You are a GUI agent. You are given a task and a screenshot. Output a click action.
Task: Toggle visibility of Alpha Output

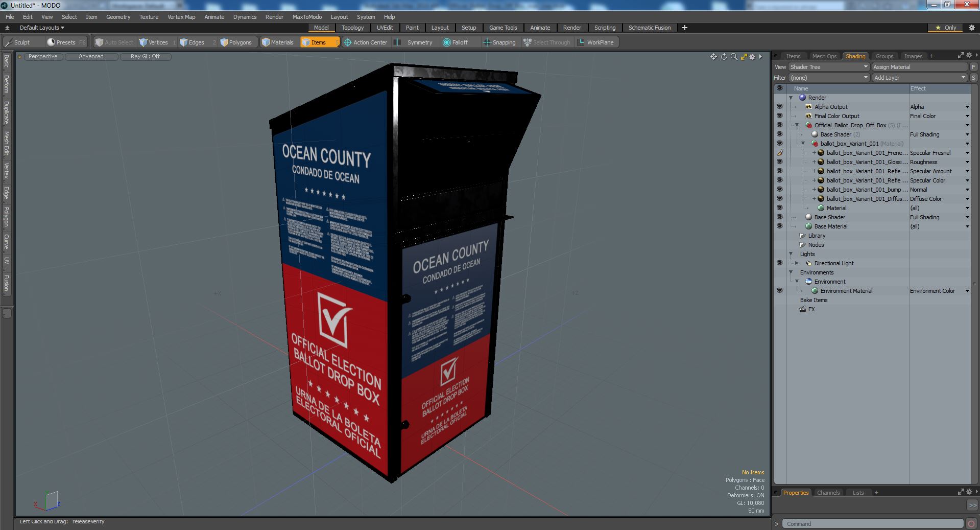[779, 107]
